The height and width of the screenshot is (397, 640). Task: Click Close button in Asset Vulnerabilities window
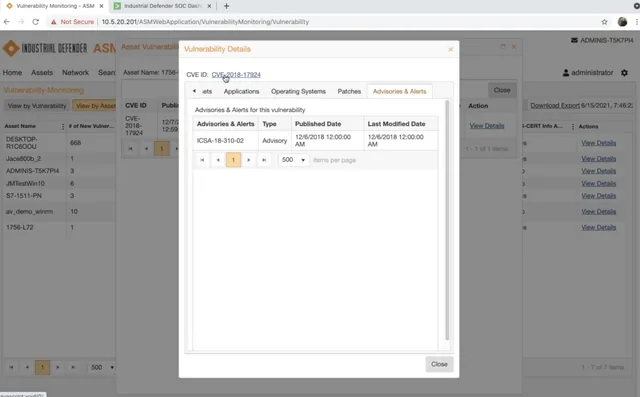[502, 90]
